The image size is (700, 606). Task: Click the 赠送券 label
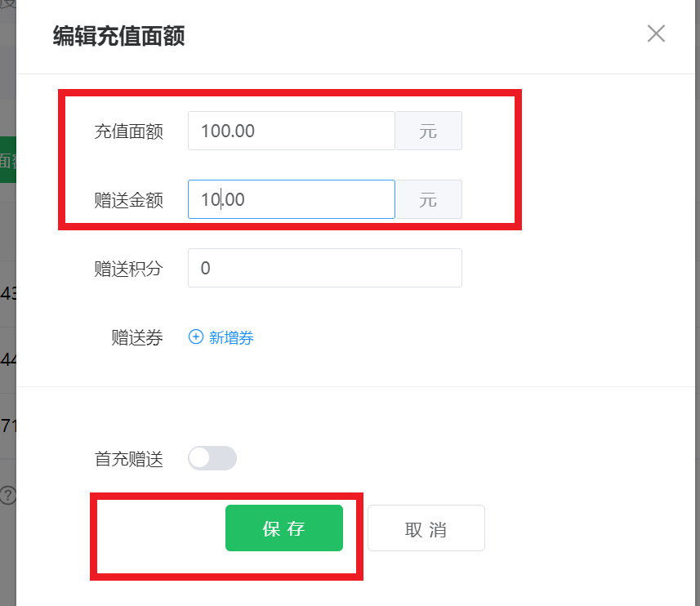(137, 337)
